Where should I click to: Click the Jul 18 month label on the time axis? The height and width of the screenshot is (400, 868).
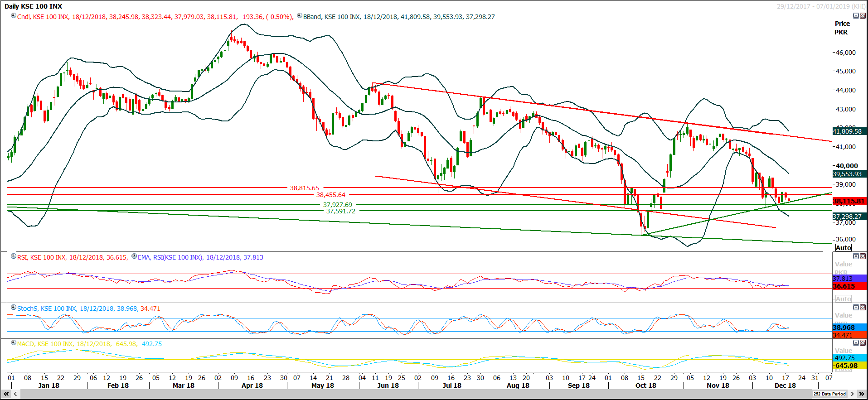(x=452, y=386)
